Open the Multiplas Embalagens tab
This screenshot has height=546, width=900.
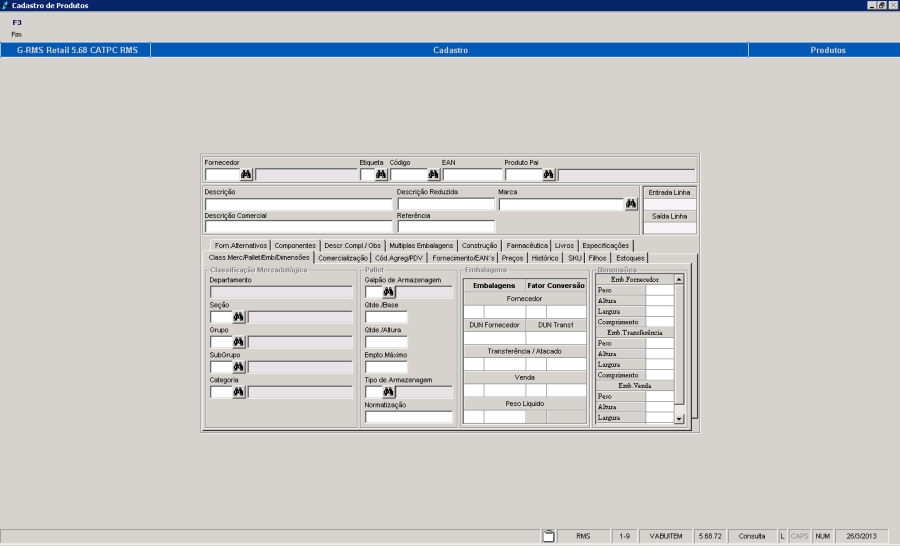[421, 246]
